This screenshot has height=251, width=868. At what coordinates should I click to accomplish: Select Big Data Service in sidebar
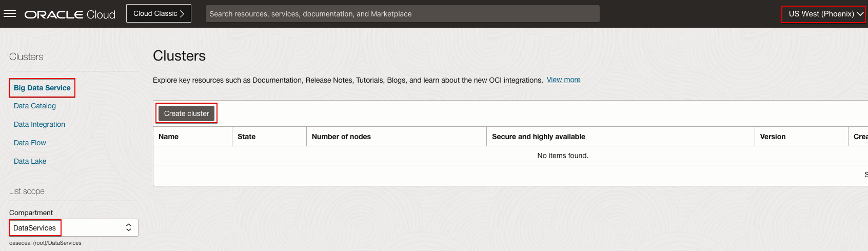(x=42, y=88)
